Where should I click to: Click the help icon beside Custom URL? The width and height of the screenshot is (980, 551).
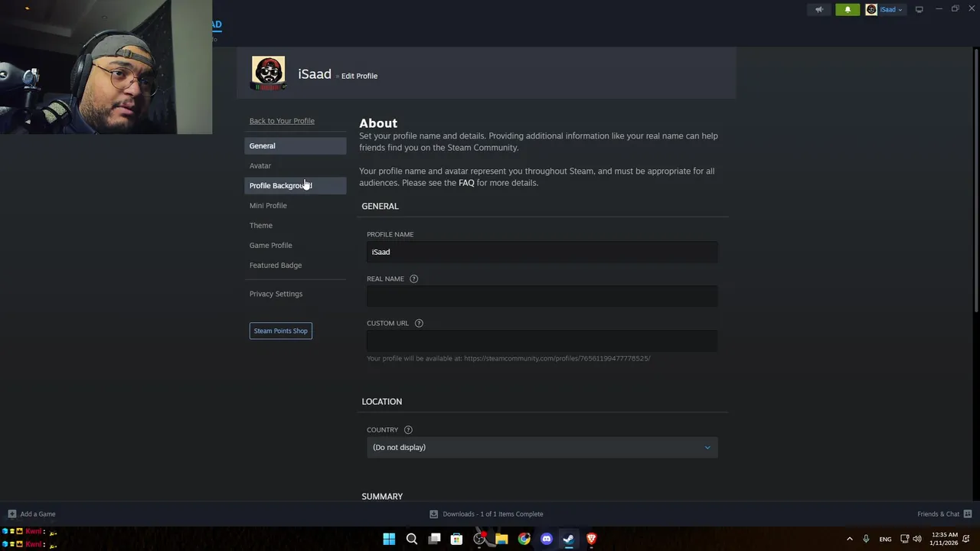pos(419,323)
